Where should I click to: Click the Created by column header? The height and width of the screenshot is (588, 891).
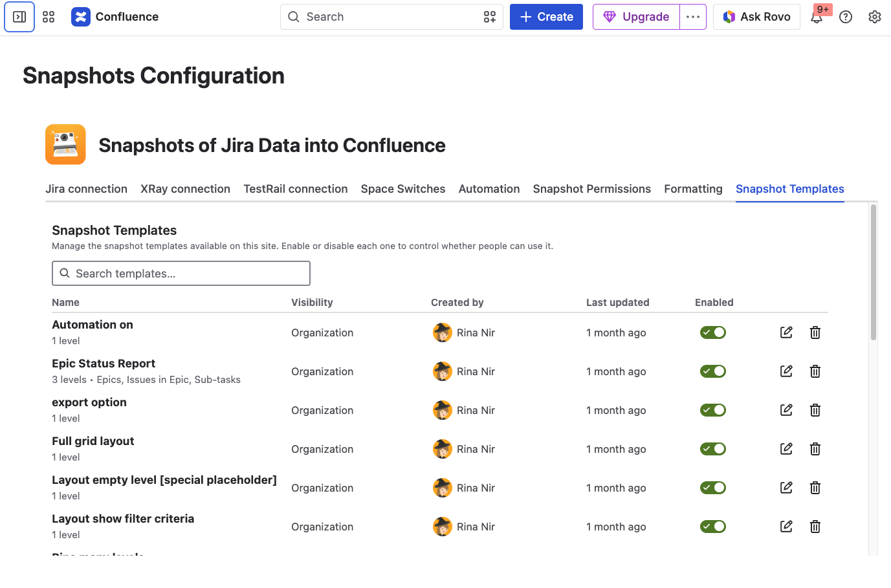[x=457, y=302]
